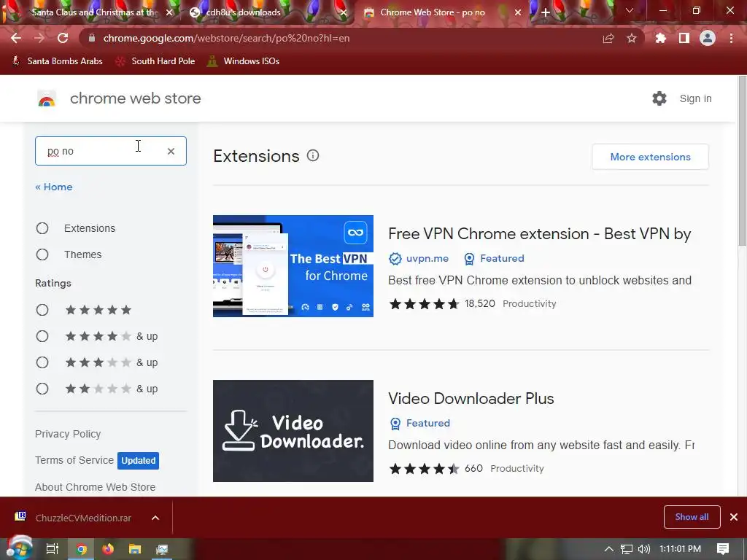This screenshot has height=560, width=747.
Task: Dismiss the downloads bar
Action: tap(734, 517)
